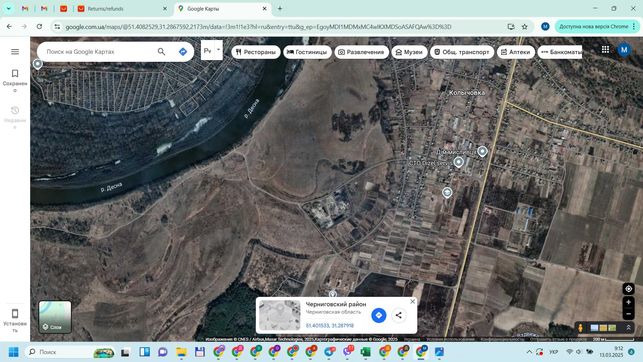Viewport: 643px width, 362px height.
Task: Open directions via blue diamond in search bar
Action: [x=183, y=52]
